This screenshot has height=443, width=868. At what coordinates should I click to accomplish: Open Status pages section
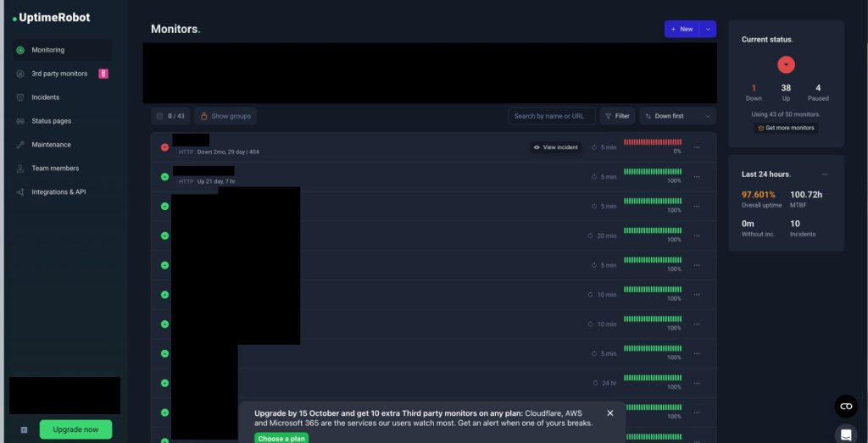coord(51,121)
